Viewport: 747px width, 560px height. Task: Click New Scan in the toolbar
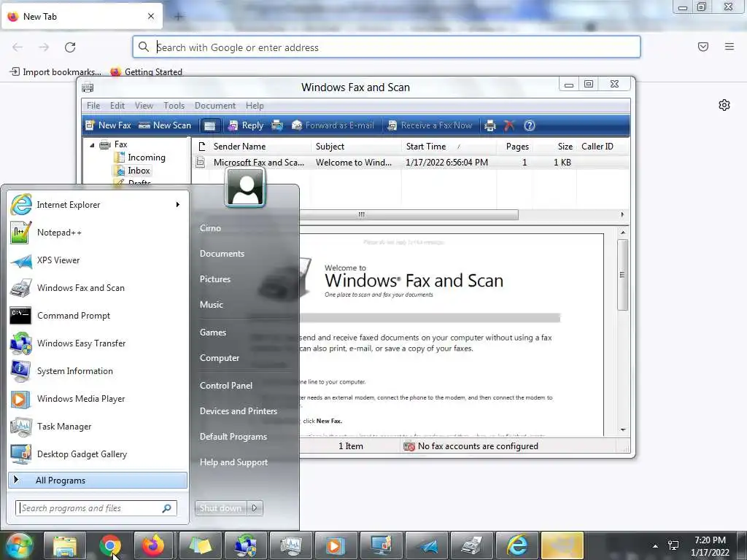(x=165, y=125)
